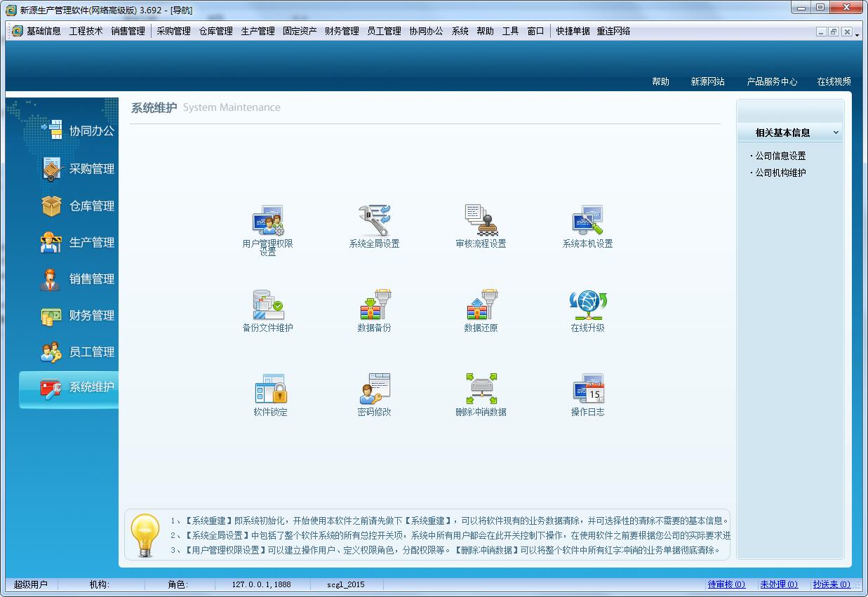This screenshot has width=868, height=597.
Task: Click the 公司信息设置 link
Action: 780,156
